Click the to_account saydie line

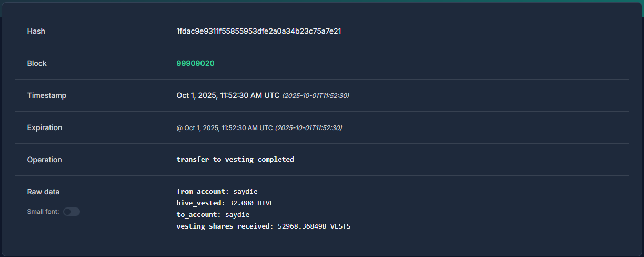213,214
